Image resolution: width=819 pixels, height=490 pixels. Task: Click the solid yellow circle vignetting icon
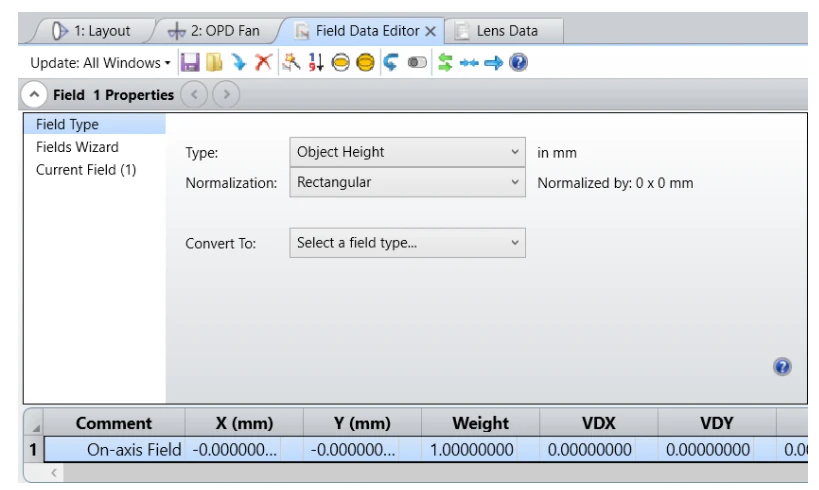click(x=365, y=63)
